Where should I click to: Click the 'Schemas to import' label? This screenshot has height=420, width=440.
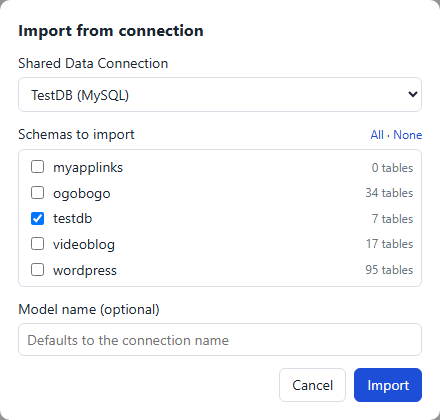[x=76, y=135]
